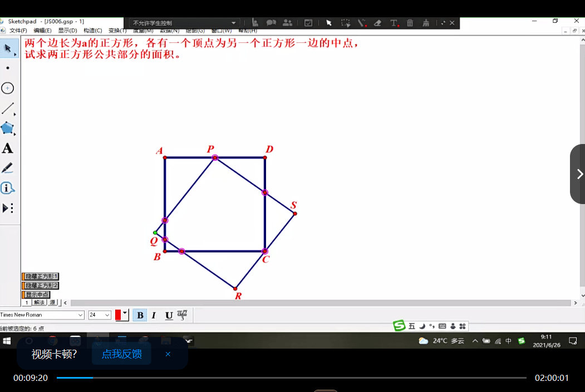Viewport: 585px width, 392px height.
Task: Choose the dashed box select tool
Action: pyautogui.click(x=346, y=23)
